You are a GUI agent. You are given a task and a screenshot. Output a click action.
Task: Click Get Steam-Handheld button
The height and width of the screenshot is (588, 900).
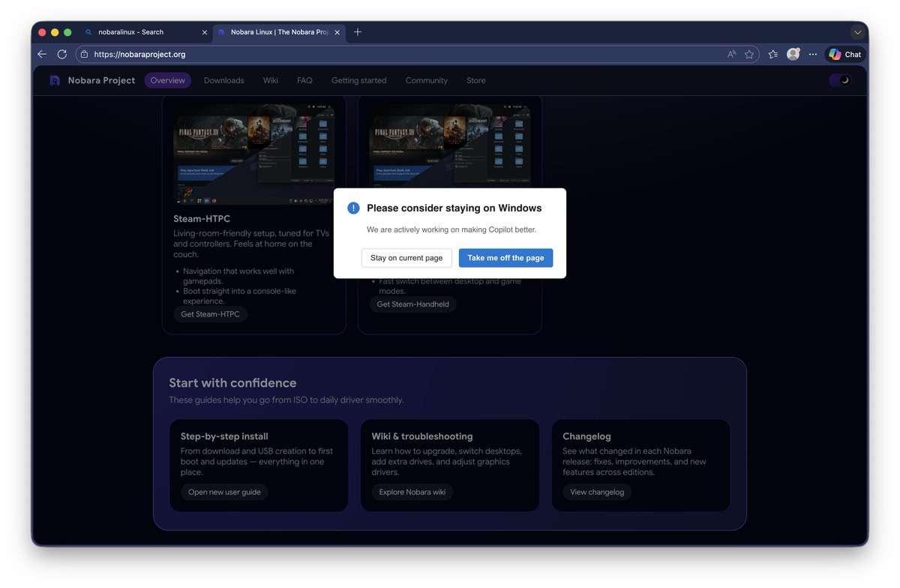coord(413,304)
